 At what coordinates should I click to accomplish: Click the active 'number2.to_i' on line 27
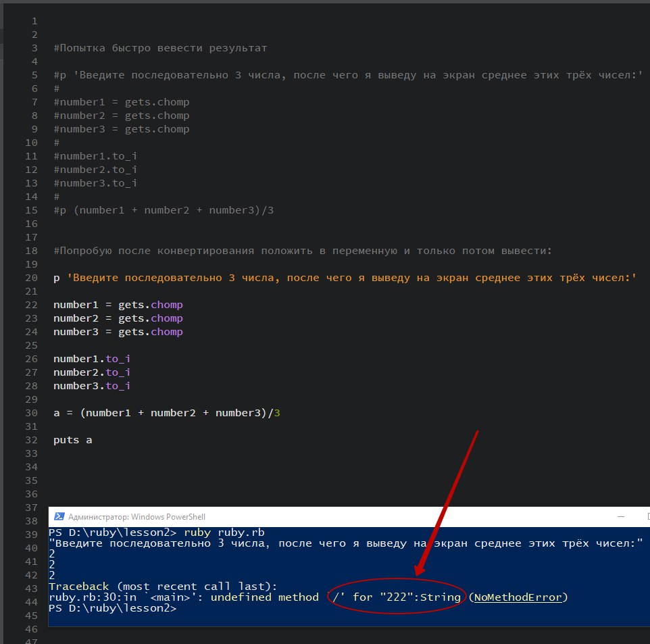point(92,372)
